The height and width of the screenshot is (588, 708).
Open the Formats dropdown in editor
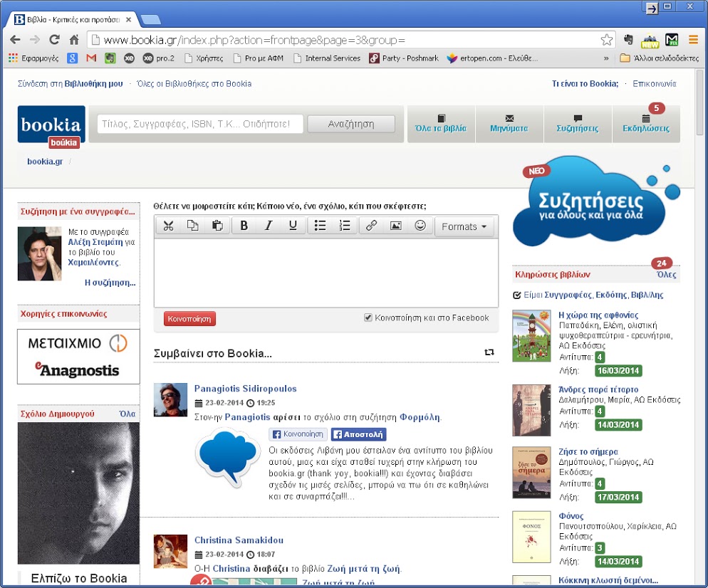[465, 226]
